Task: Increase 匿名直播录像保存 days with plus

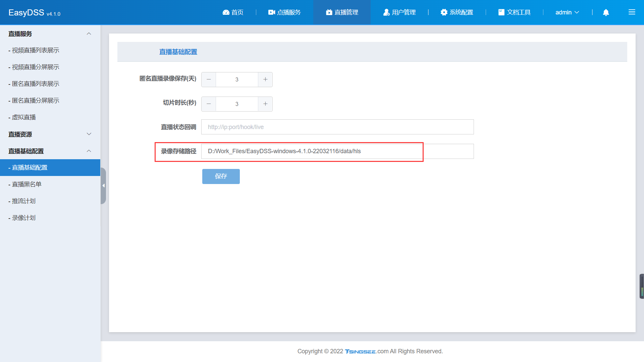Action: 265,79
